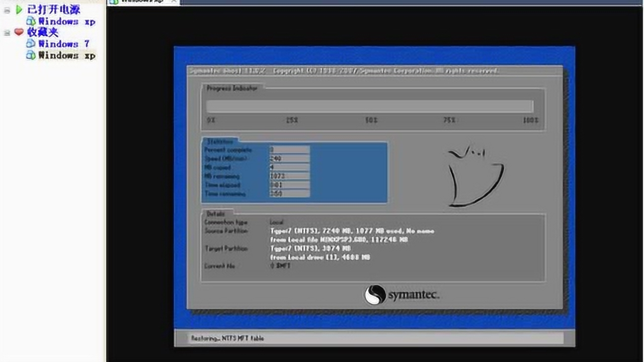This screenshot has width=644, height=362.
Task: Click VM icon beside highlighted Windows xp favorite
Action: coord(31,55)
